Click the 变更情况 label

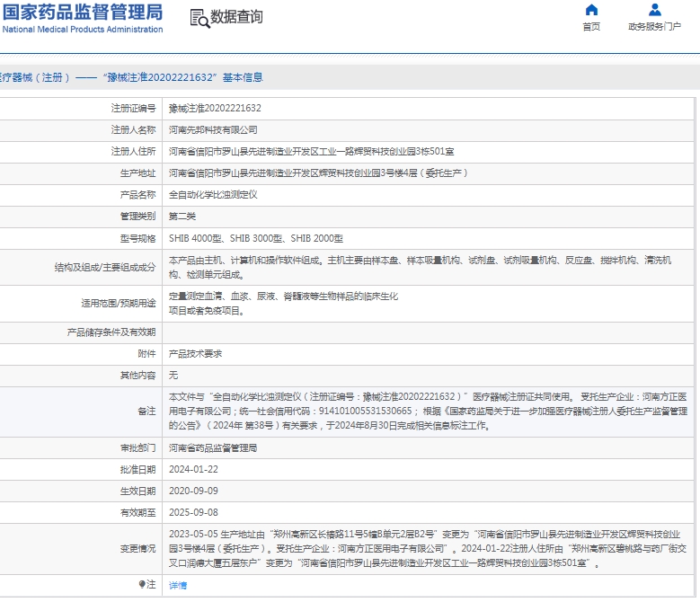click(138, 548)
